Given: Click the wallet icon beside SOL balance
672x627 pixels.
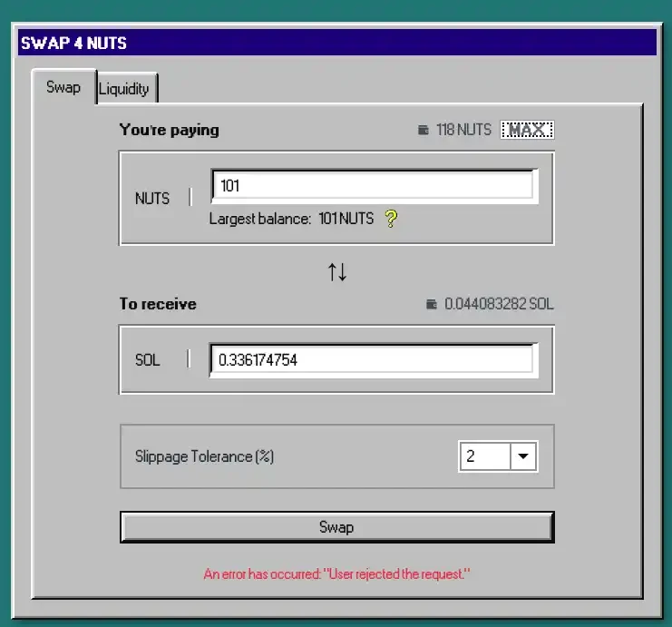Looking at the screenshot, I should click(432, 305).
